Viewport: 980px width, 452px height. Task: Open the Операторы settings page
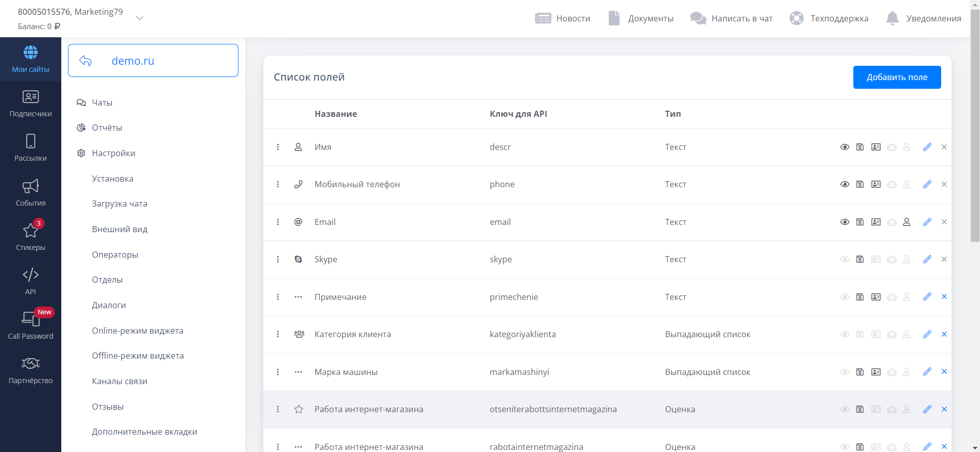pyautogui.click(x=115, y=255)
